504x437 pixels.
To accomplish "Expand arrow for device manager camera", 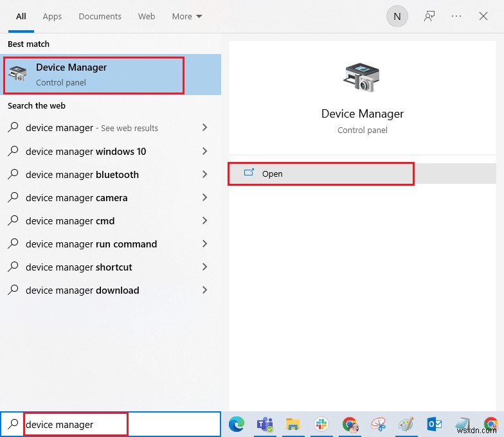I will [x=204, y=197].
